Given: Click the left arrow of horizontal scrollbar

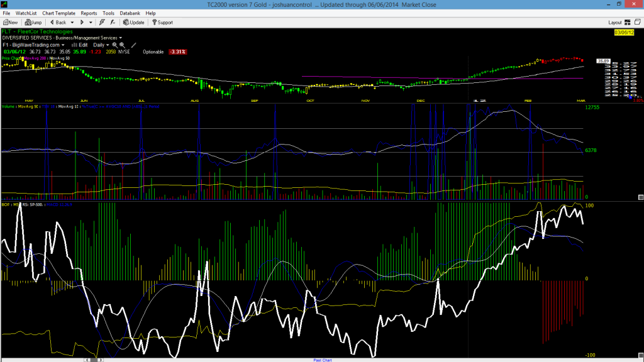Looking at the screenshot, I should pos(87,360).
